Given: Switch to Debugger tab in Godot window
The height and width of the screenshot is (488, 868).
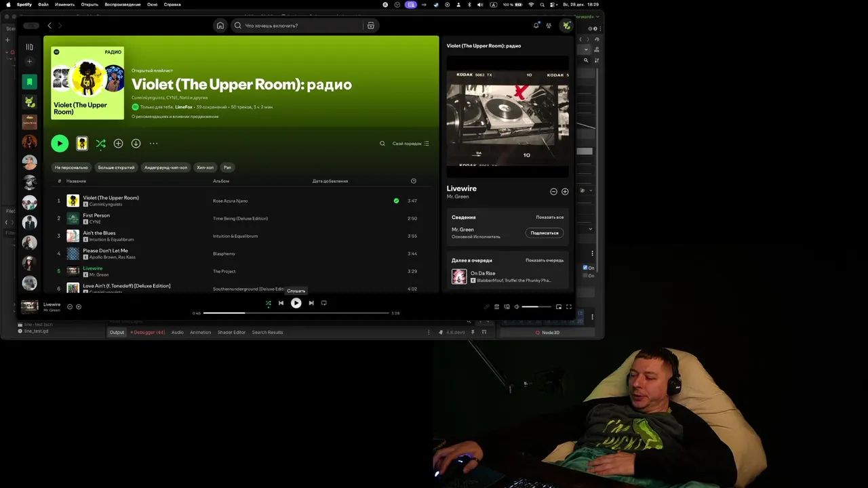Looking at the screenshot, I should pos(148,332).
